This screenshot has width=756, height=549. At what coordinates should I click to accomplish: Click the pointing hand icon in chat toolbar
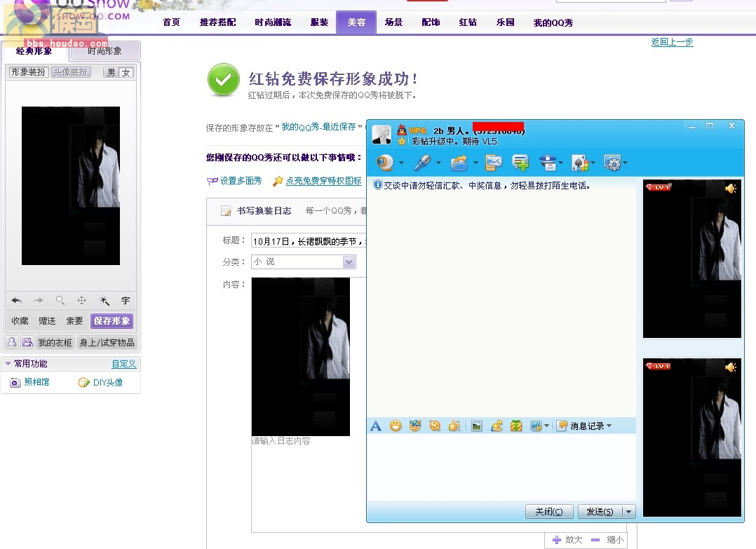454,426
